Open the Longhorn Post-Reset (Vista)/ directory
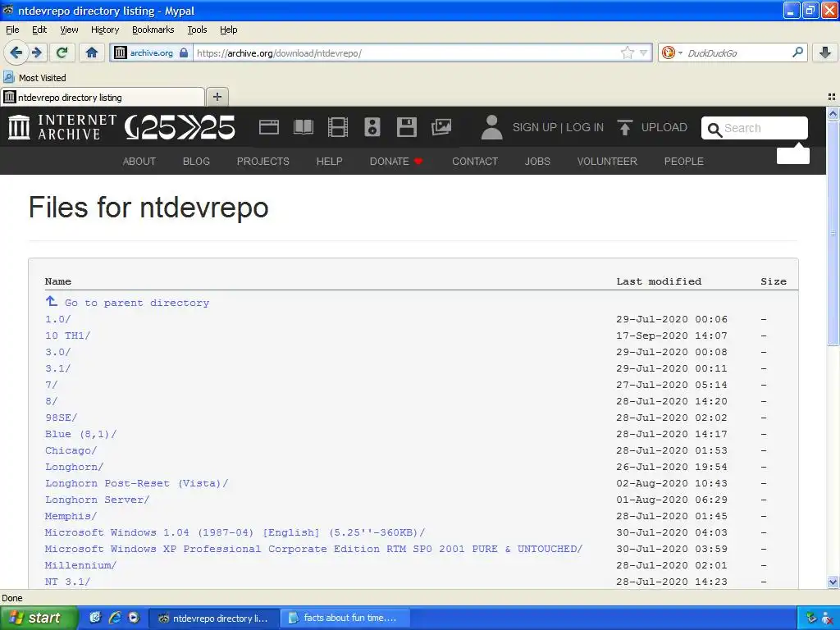The image size is (840, 630). point(137,483)
